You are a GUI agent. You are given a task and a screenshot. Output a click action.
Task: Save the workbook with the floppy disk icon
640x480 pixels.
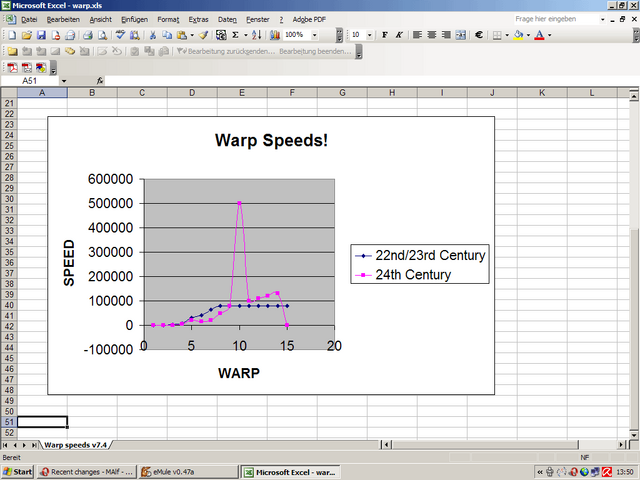pos(41,35)
